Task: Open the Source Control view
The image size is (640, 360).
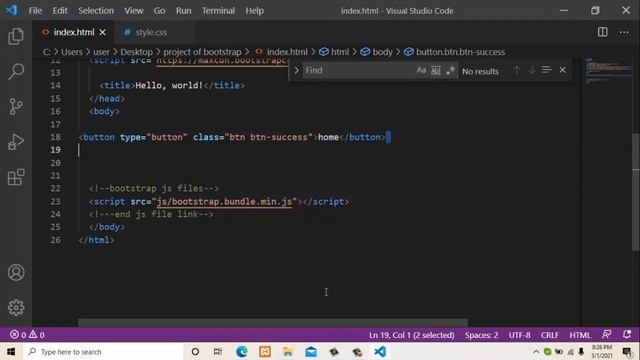Action: (16, 107)
